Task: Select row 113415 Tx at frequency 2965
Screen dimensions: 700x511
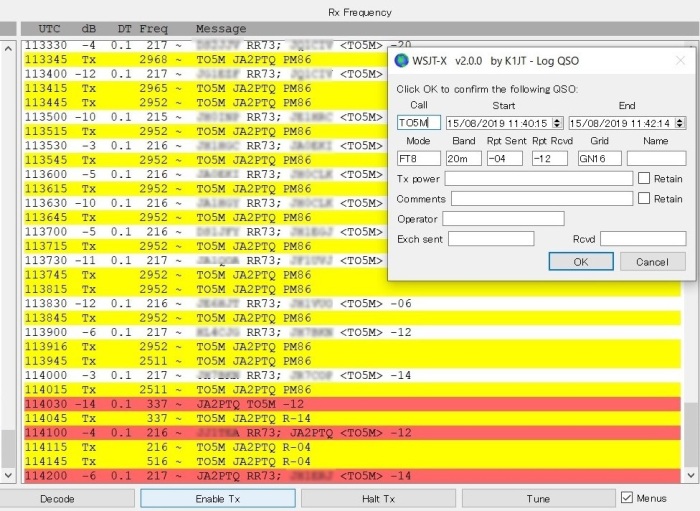Action: 205,88
